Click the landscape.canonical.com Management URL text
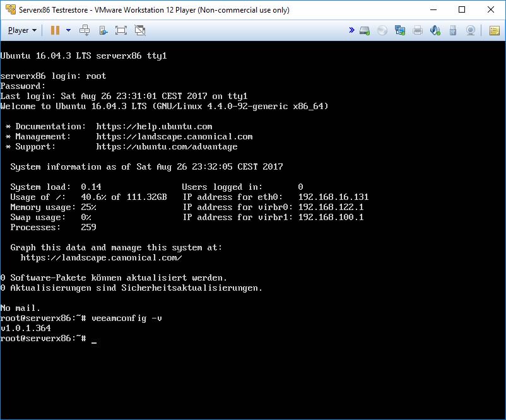This screenshot has height=420, width=506. tap(174, 137)
